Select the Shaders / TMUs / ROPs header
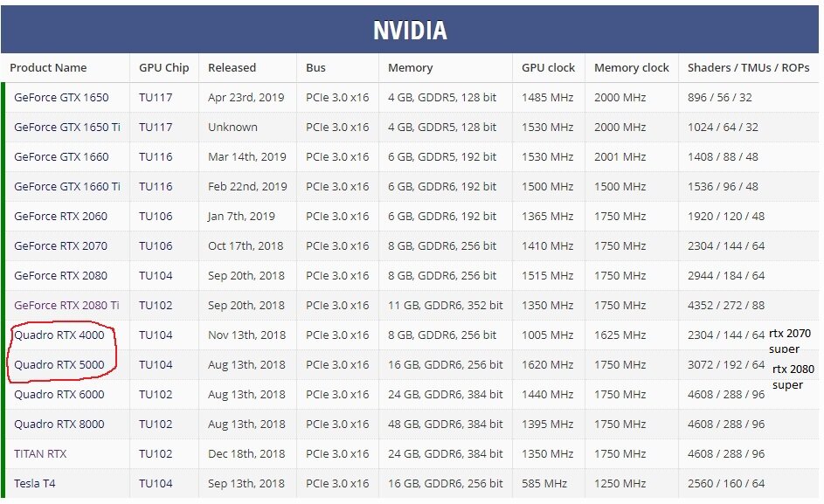This screenshot has height=504, width=824. click(748, 68)
